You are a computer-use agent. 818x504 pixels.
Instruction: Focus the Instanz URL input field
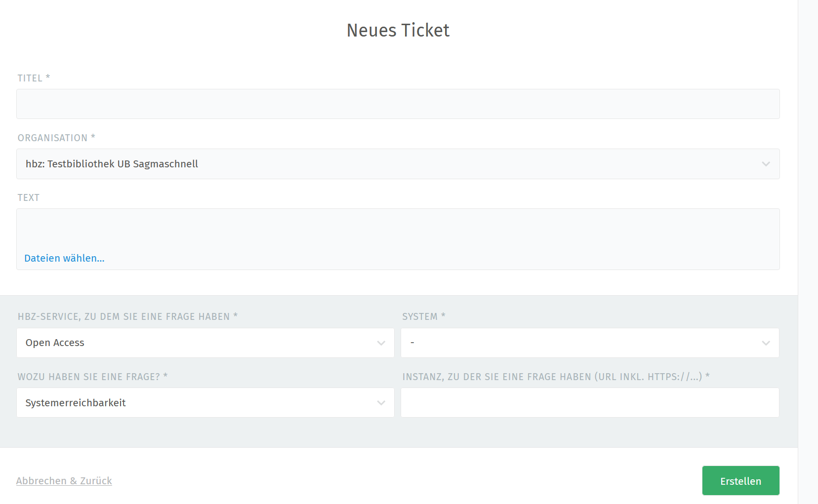coord(590,403)
